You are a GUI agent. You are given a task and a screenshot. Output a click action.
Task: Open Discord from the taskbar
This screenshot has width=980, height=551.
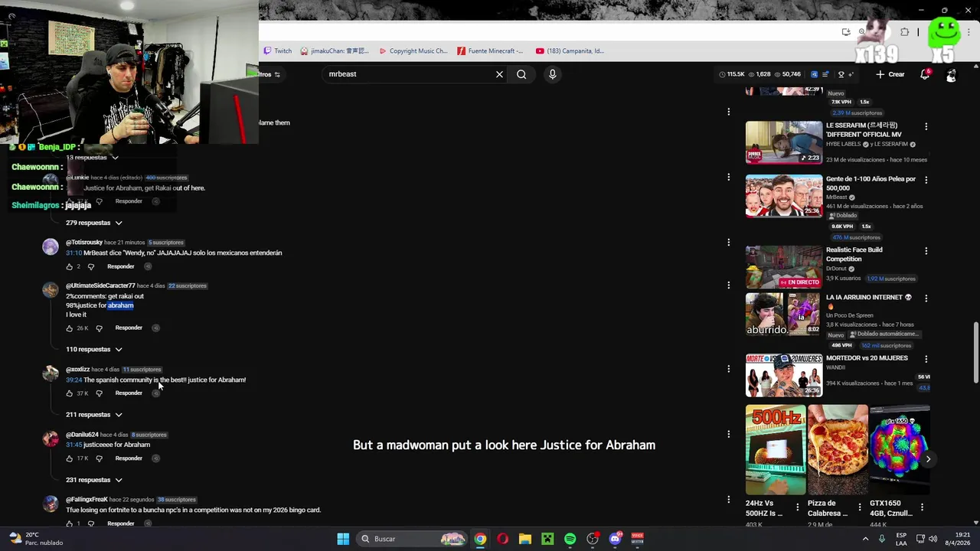(615, 539)
